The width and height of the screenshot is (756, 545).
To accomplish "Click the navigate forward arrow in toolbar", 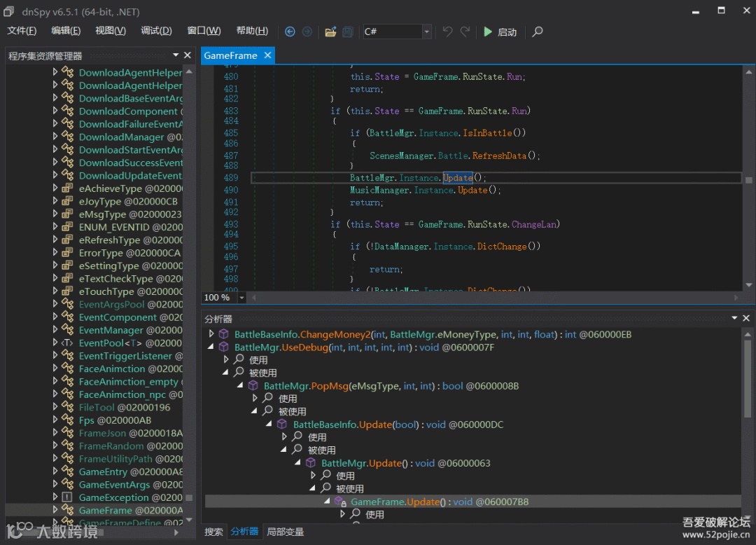I will click(x=307, y=32).
